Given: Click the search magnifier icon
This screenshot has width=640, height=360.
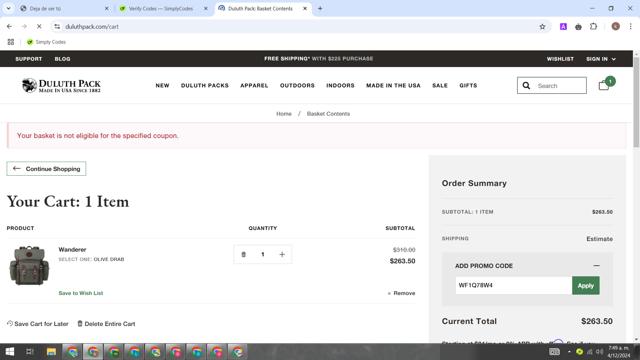Looking at the screenshot, I should pos(526,85).
